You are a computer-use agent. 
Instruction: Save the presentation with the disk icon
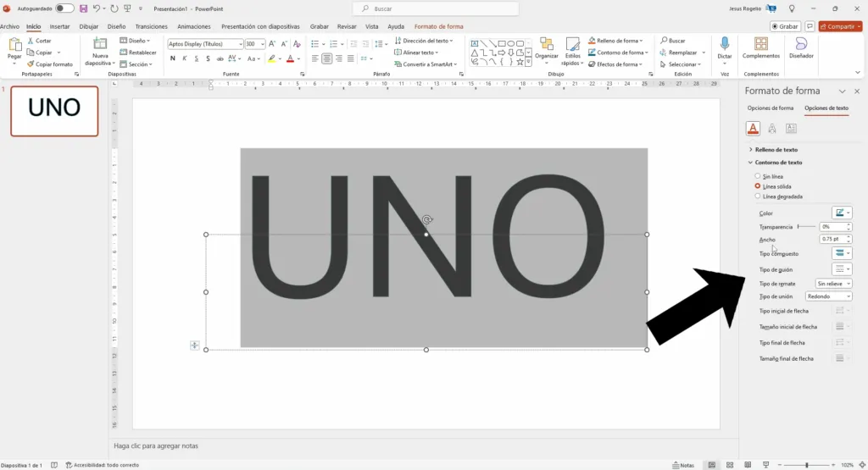click(x=83, y=8)
